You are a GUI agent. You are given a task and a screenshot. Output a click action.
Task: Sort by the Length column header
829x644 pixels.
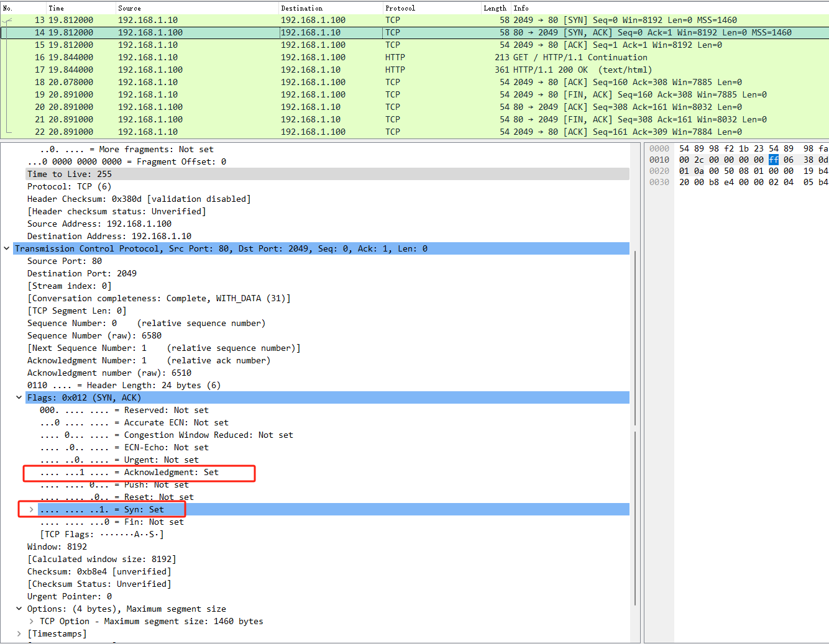[496, 8]
